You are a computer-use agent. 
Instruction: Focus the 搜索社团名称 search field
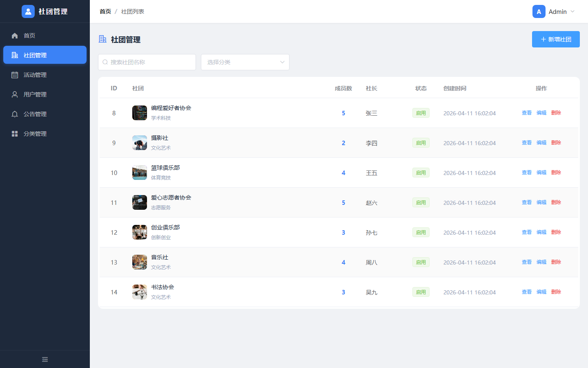[147, 62]
